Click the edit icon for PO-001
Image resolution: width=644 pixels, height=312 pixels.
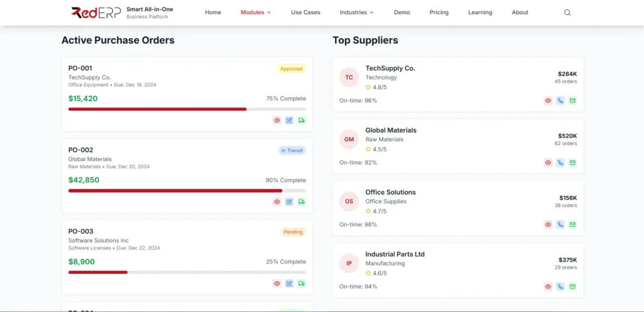[289, 121]
